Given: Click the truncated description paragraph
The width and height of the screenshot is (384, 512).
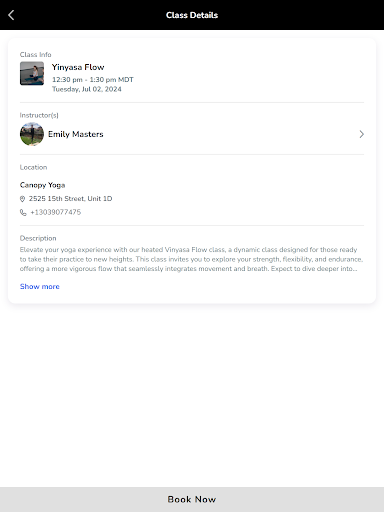Looking at the screenshot, I should coord(191,259).
